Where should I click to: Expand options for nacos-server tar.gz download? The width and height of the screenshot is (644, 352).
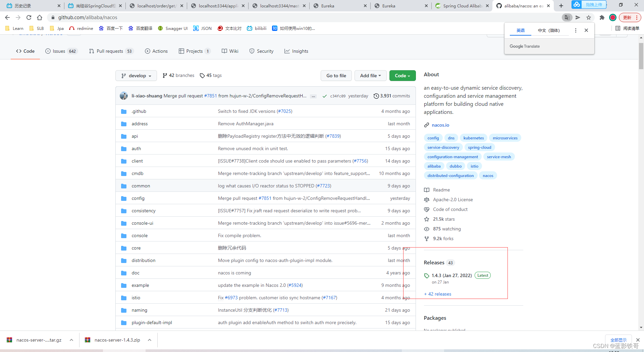(71, 340)
